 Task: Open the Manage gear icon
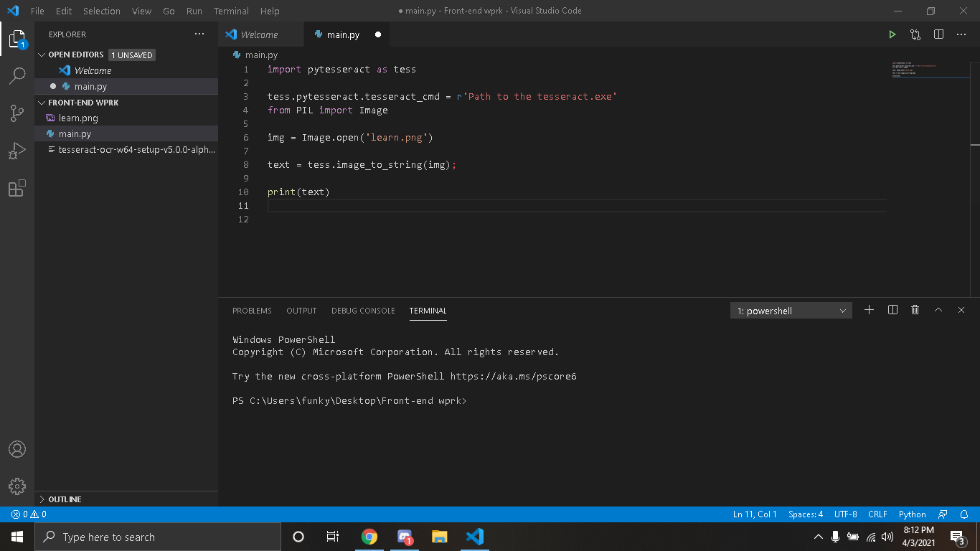pyautogui.click(x=17, y=486)
